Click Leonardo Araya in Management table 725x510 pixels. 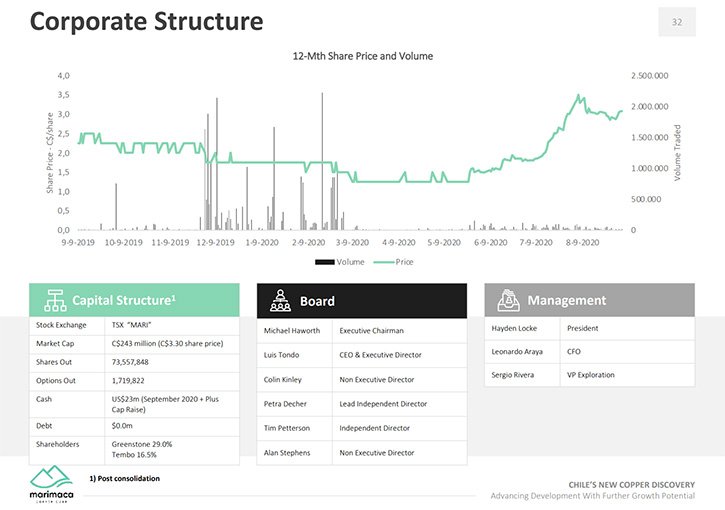click(x=517, y=351)
